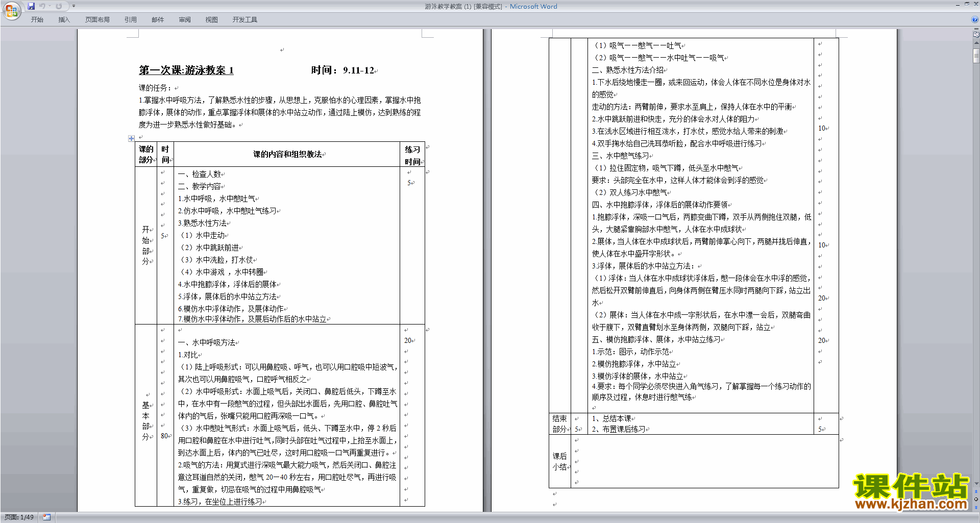Click the page count 页面: 1/49 in status bar
980x523 pixels.
coord(19,517)
